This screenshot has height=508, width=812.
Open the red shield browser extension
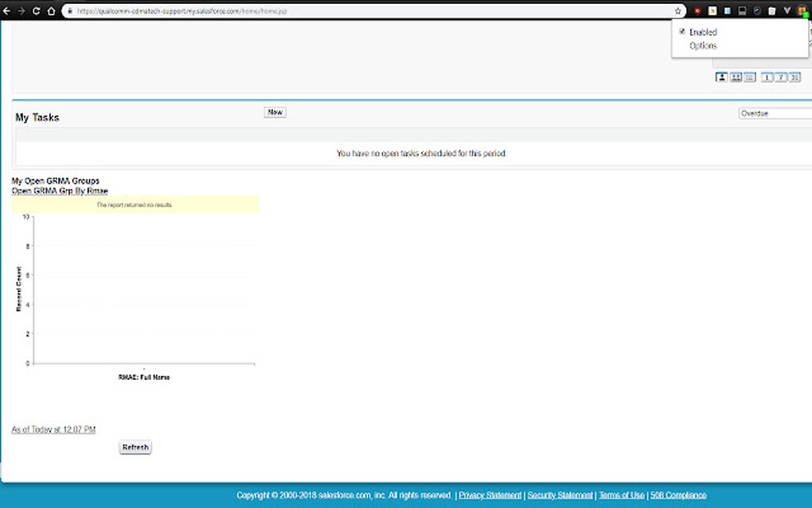(697, 10)
